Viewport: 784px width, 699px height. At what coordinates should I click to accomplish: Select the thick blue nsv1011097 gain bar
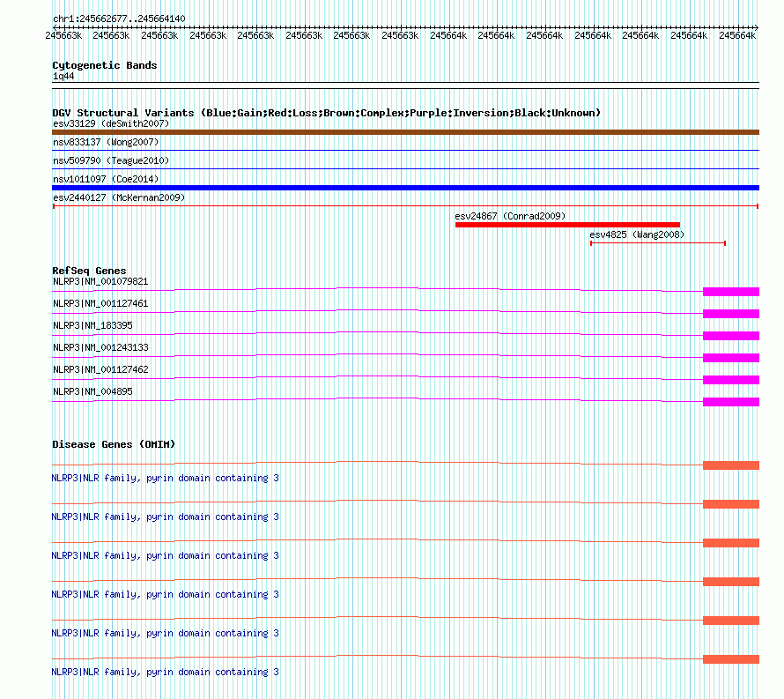(405, 188)
